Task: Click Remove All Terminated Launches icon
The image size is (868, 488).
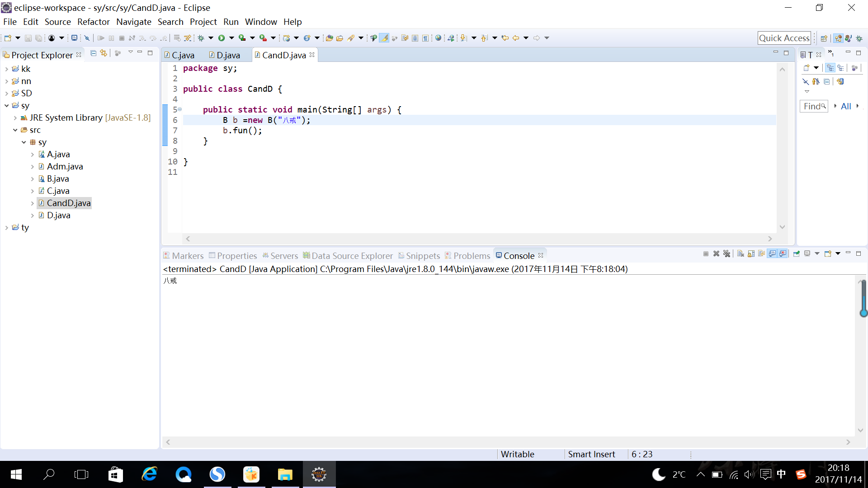Action: [x=726, y=253]
